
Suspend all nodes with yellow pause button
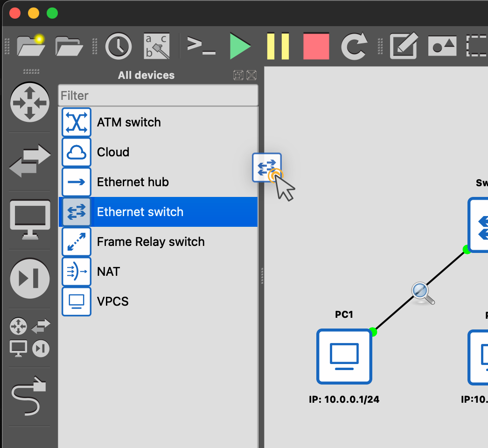(x=278, y=46)
